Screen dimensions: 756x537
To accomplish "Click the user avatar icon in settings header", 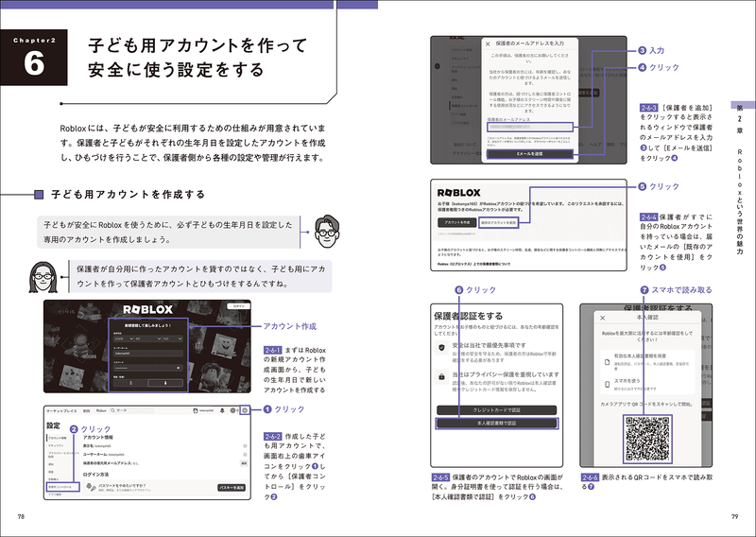I will coord(196,410).
